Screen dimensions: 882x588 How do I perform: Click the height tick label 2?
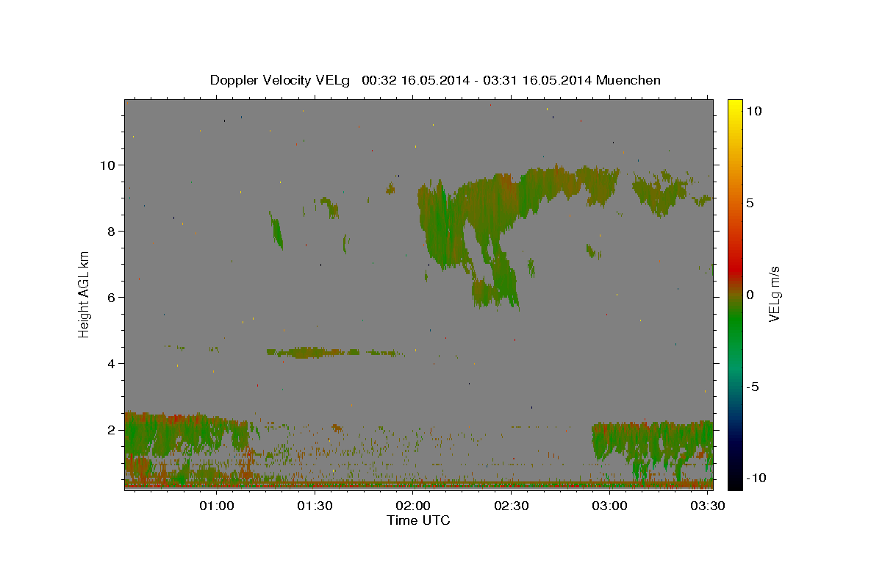tap(112, 429)
